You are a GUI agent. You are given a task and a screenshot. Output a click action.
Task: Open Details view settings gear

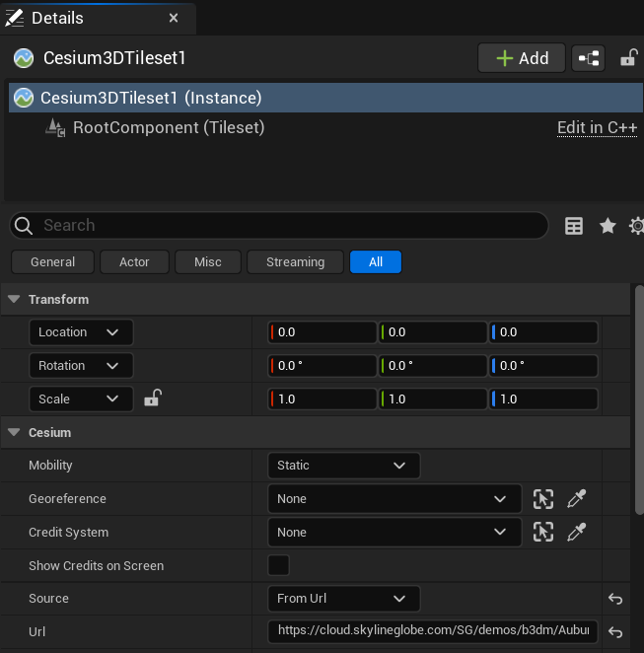[636, 226]
